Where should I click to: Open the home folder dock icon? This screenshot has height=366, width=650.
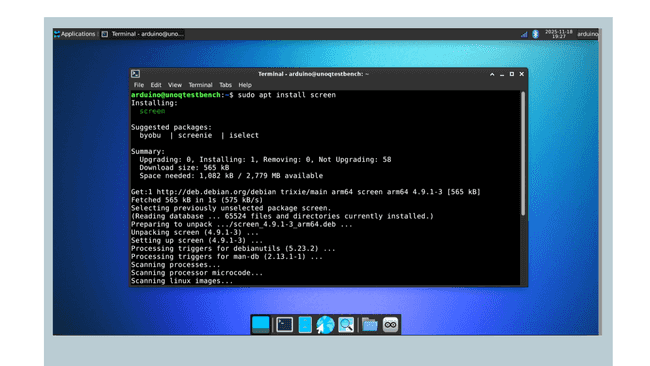tap(369, 325)
